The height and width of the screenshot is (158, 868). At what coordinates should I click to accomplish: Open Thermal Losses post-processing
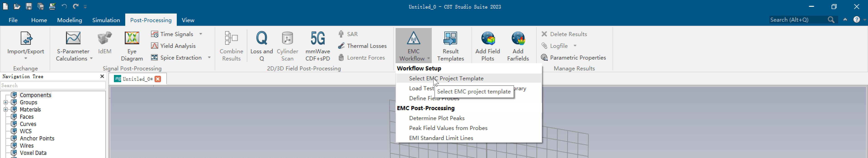coord(362,46)
